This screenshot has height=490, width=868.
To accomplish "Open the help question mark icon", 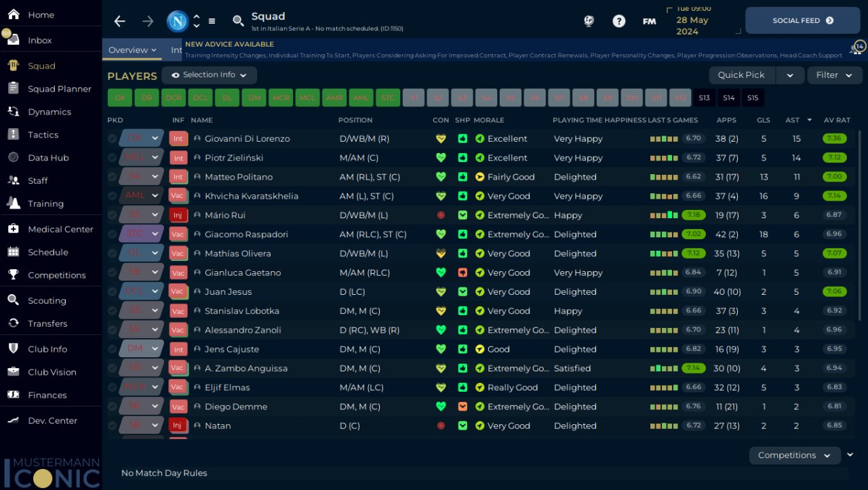I will pyautogui.click(x=618, y=21).
